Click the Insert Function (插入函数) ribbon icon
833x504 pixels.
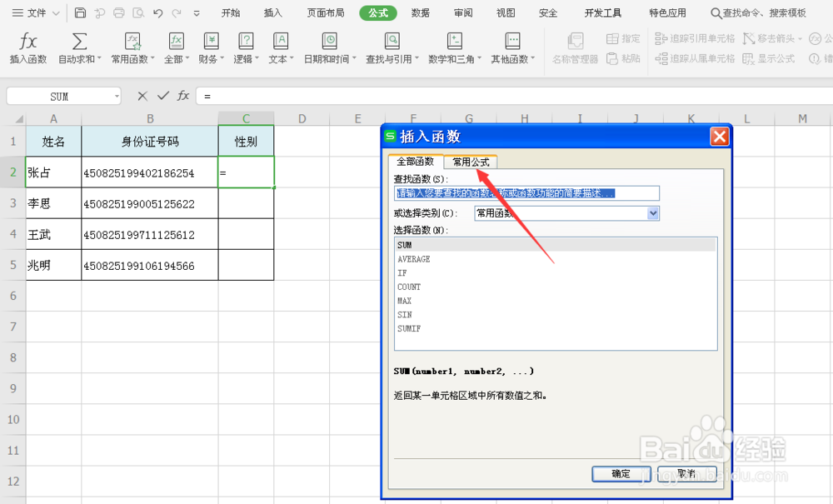click(x=28, y=42)
